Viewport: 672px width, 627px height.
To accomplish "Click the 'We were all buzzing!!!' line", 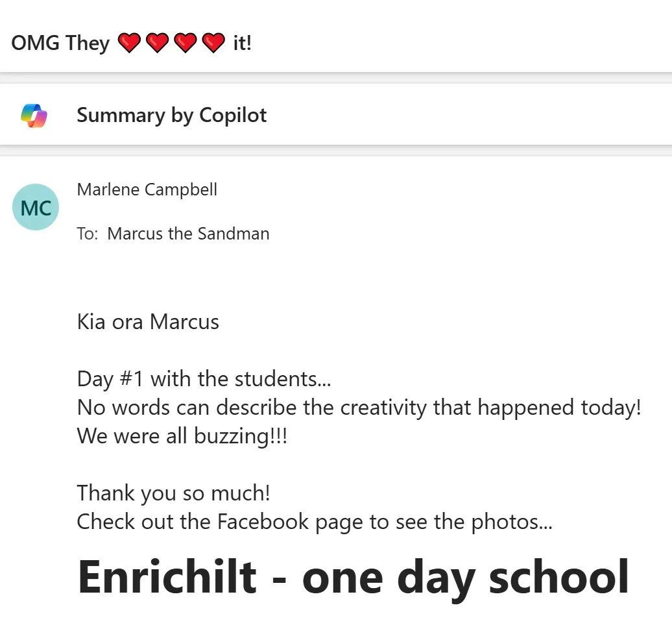I will (x=182, y=436).
